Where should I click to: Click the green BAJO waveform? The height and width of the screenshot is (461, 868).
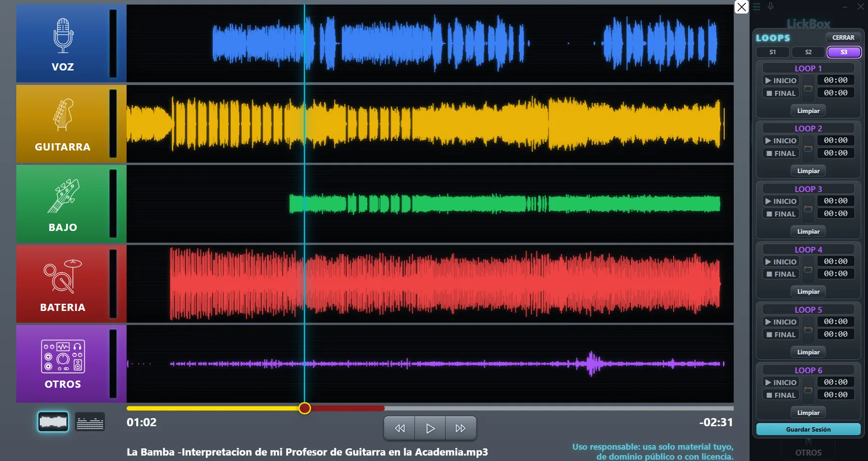coord(504,203)
